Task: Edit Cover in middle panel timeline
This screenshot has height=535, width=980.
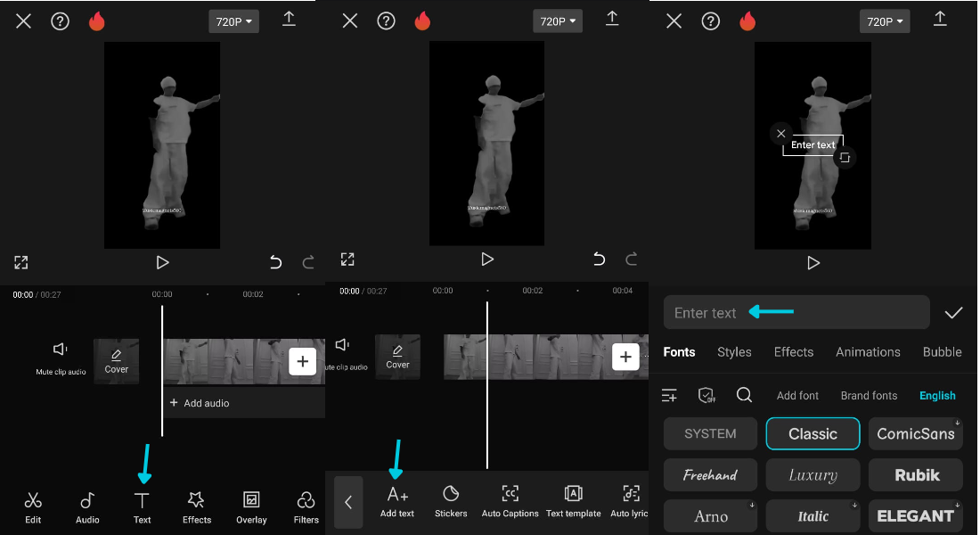Action: (x=397, y=357)
